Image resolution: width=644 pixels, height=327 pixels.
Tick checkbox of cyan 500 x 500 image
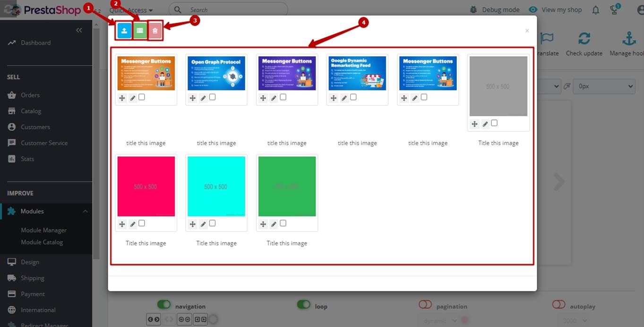point(212,223)
